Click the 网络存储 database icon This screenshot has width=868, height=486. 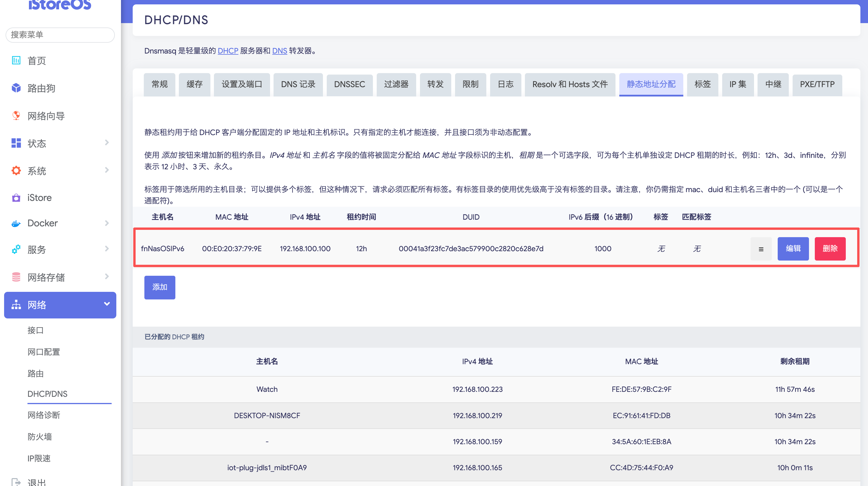[x=16, y=277]
